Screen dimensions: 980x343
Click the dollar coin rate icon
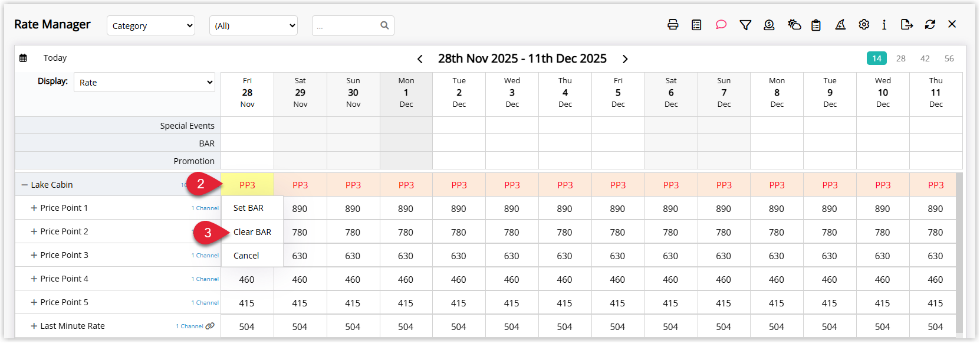(x=769, y=25)
